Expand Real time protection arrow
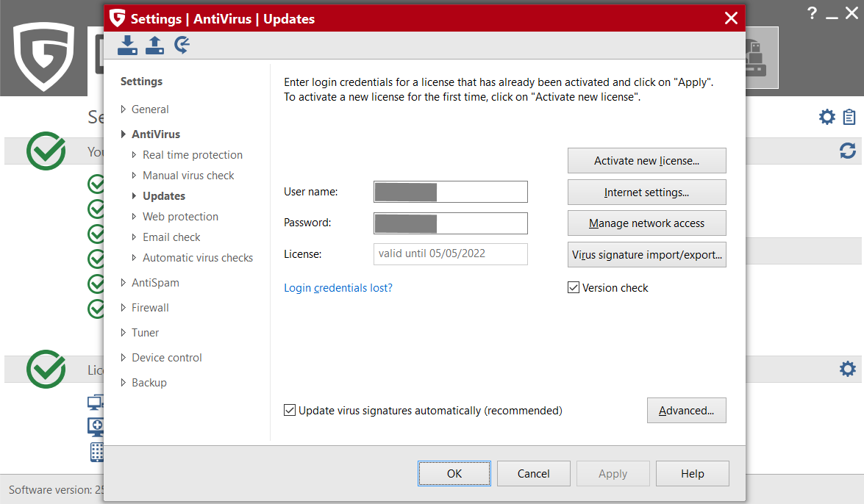The width and height of the screenshot is (864, 504). [x=134, y=155]
